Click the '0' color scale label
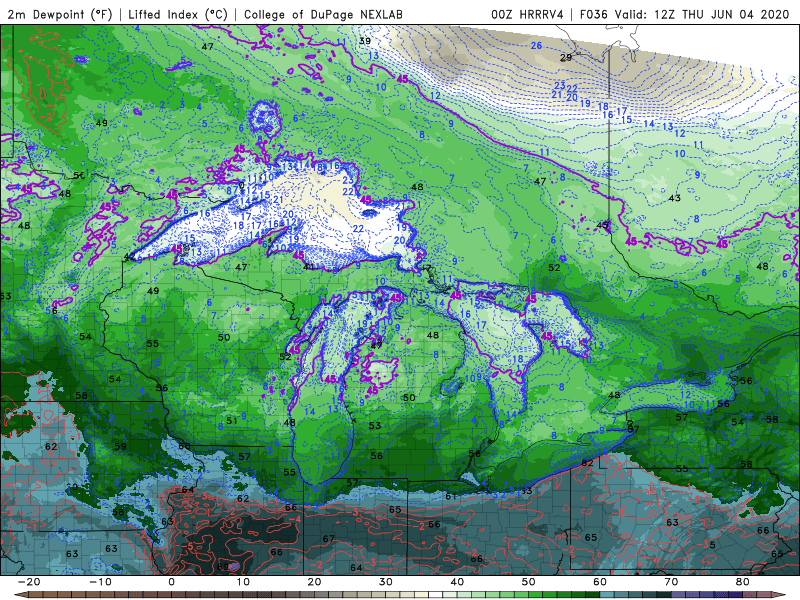 coord(171,582)
